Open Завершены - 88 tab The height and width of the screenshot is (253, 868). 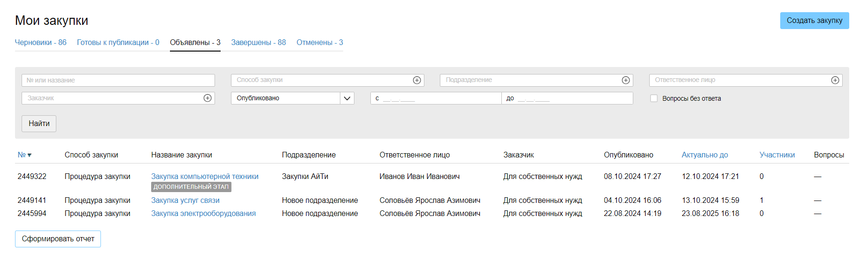[x=258, y=42]
